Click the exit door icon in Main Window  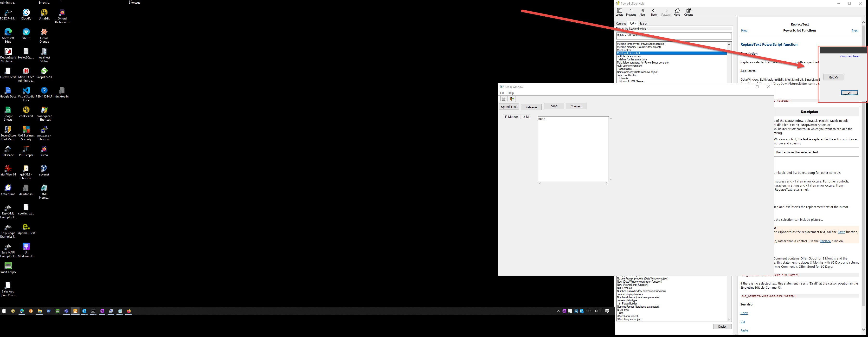512,99
